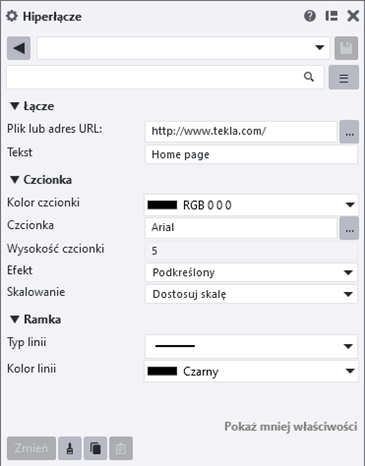Open the font picker next to Arial
This screenshot has height=466, width=365.
click(349, 228)
